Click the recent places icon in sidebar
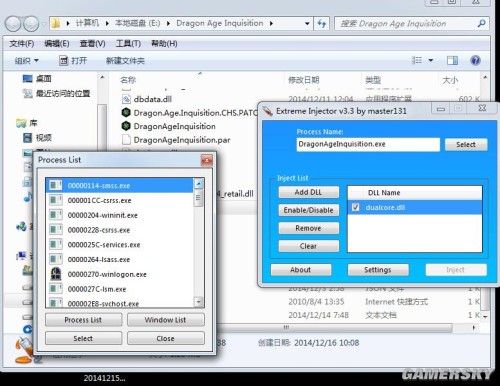Screen dimensions: 500x386 click(27, 94)
